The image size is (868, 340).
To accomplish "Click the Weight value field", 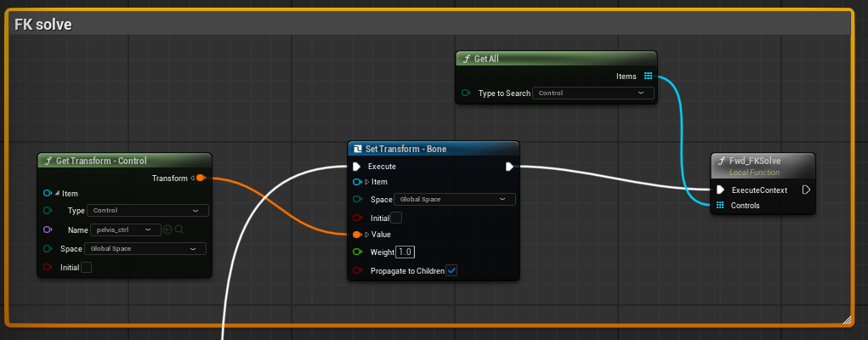I will tap(406, 252).
